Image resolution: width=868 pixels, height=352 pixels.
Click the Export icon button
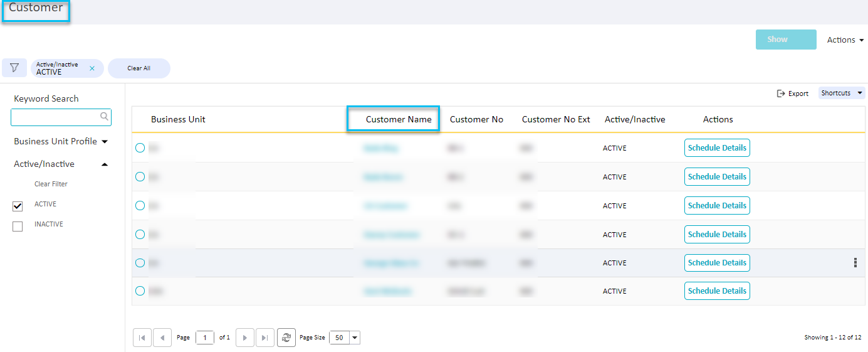pyautogui.click(x=793, y=93)
